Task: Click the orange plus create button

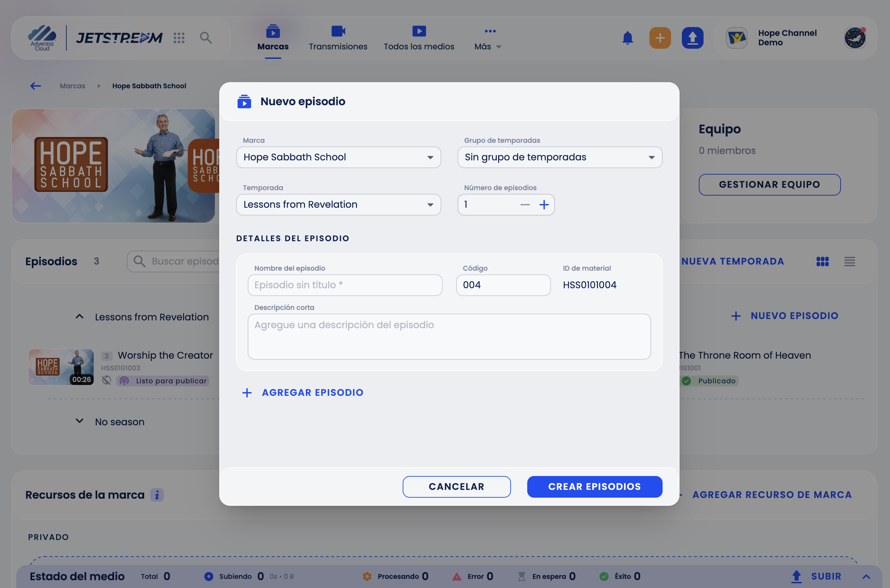Action: (660, 38)
